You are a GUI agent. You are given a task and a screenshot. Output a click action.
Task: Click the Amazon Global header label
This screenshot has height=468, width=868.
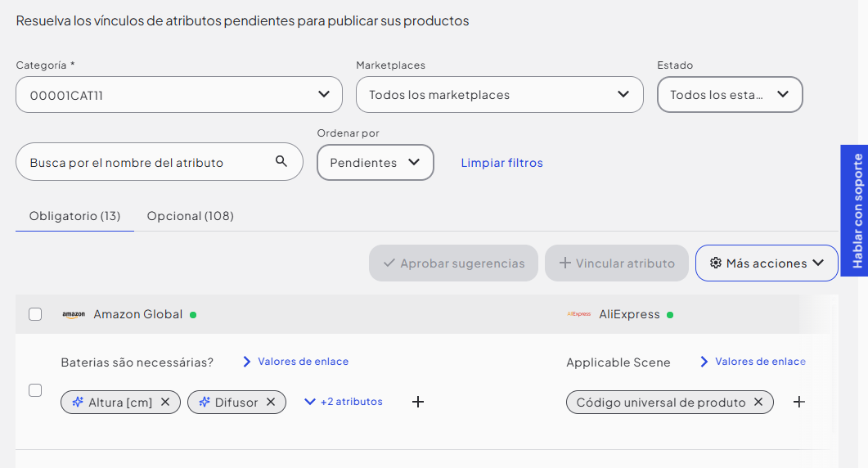[x=137, y=314]
